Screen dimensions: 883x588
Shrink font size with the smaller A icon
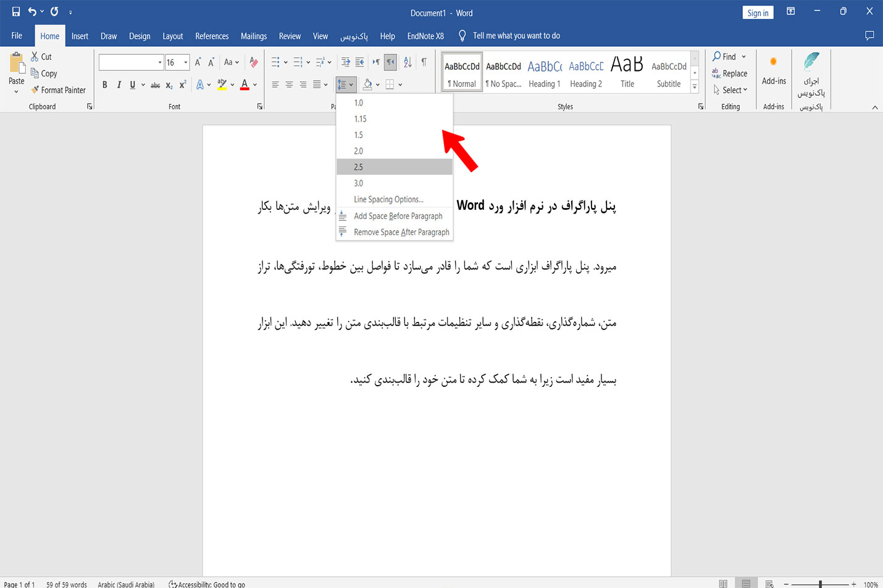click(x=211, y=62)
